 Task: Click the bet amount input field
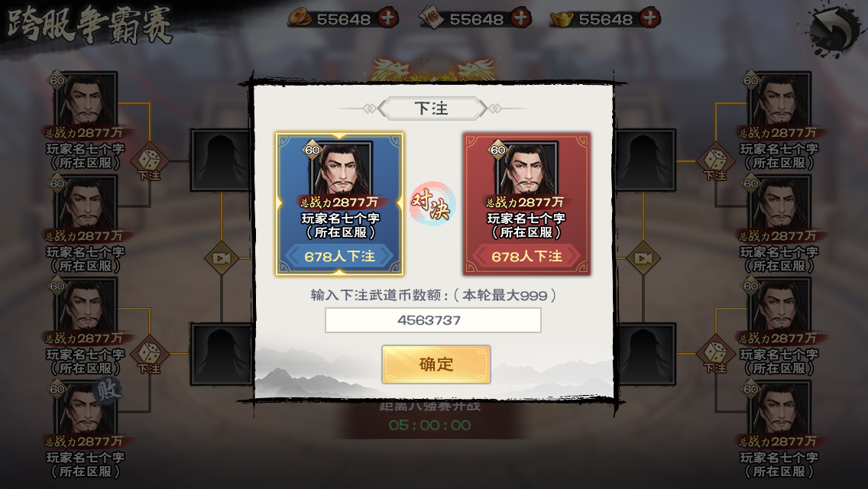[433, 320]
